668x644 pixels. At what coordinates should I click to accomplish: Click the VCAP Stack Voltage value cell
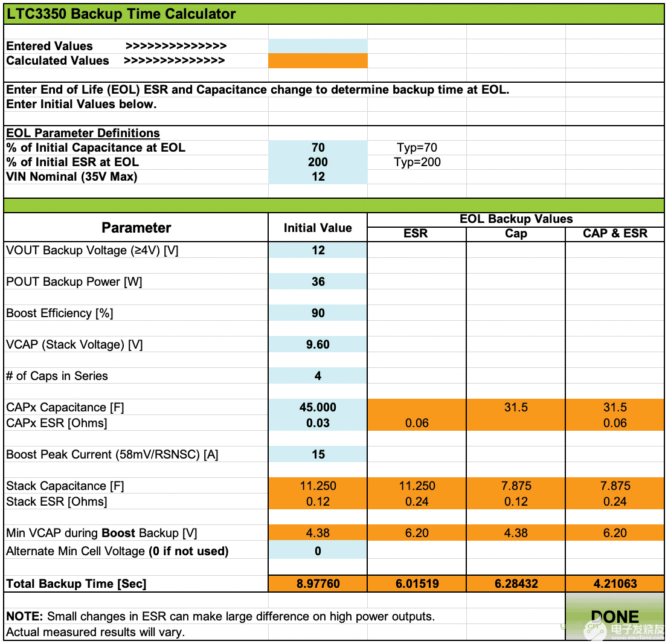(318, 344)
